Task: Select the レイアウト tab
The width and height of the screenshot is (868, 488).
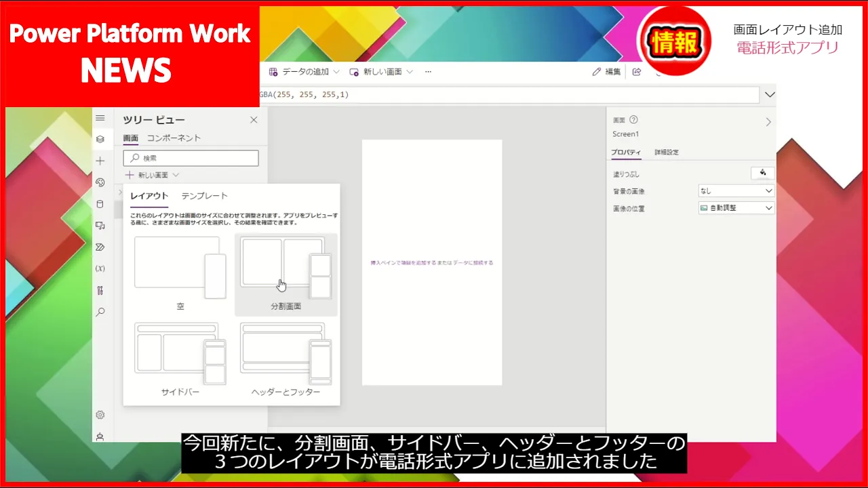Action: click(149, 196)
